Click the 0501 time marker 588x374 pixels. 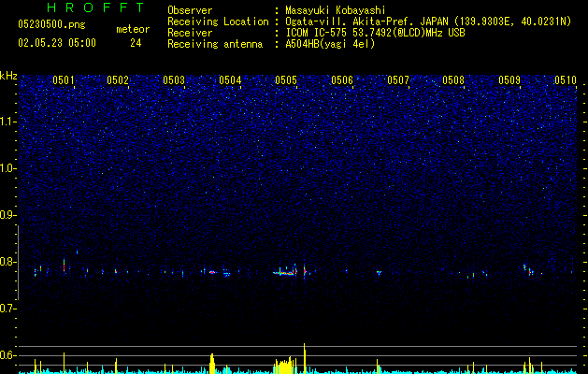coord(64,80)
